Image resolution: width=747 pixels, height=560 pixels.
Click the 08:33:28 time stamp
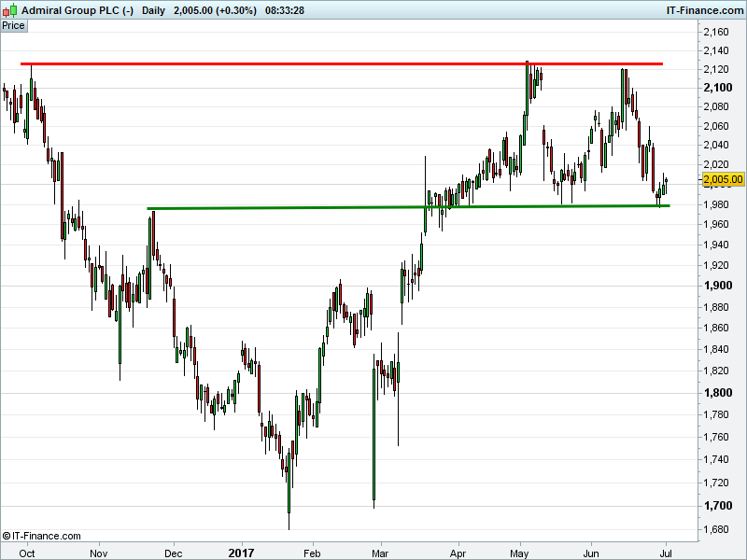285,10
